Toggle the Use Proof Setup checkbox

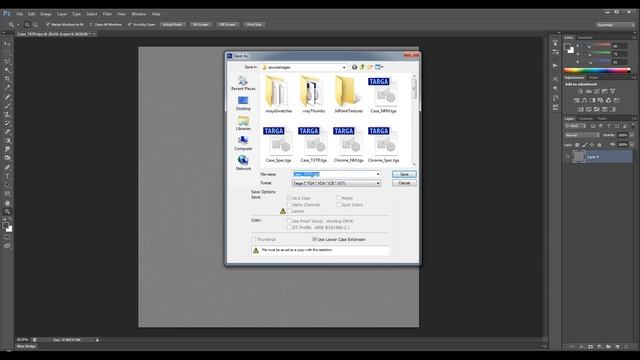[289, 221]
